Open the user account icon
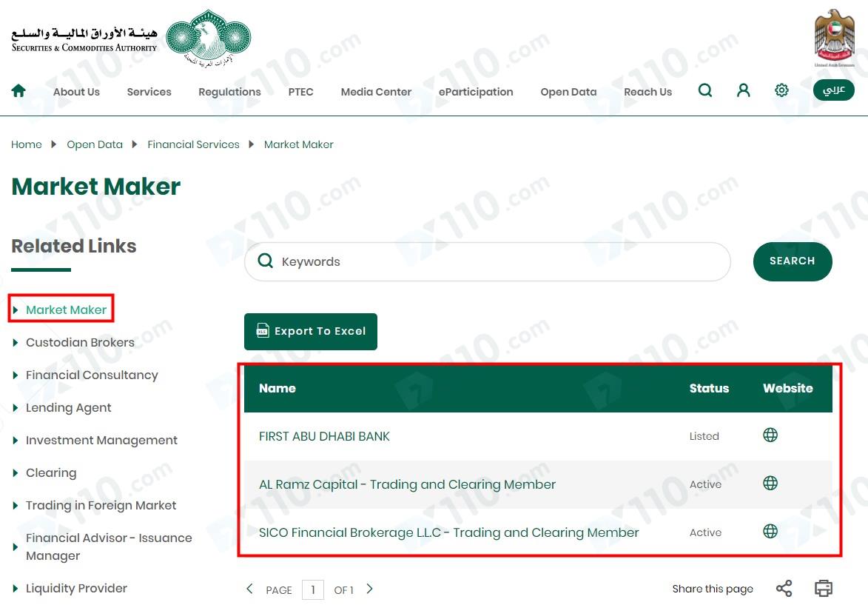Image resolution: width=868 pixels, height=605 pixels. pos(744,90)
